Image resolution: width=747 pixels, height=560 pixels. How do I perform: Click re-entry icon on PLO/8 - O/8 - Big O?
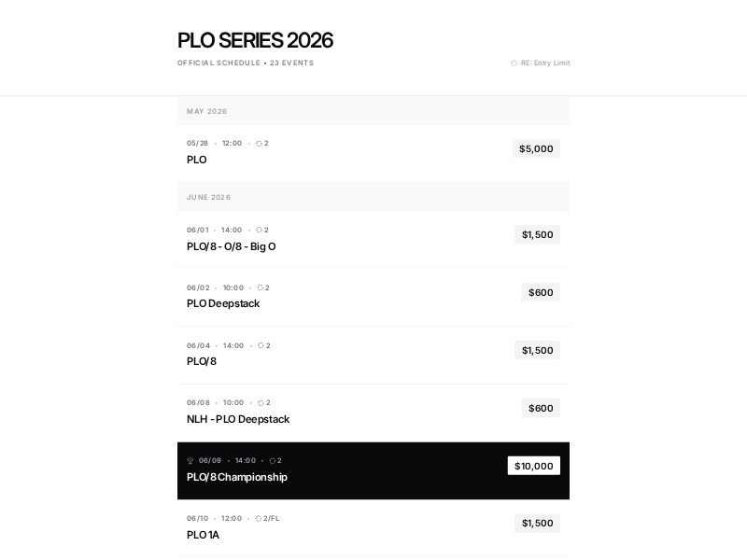tap(259, 230)
